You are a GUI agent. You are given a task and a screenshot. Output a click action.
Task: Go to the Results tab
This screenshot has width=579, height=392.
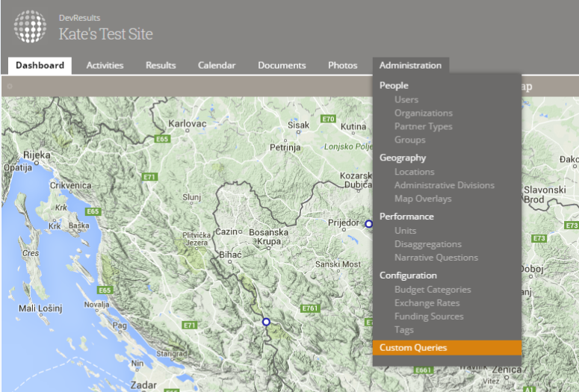[x=161, y=66]
